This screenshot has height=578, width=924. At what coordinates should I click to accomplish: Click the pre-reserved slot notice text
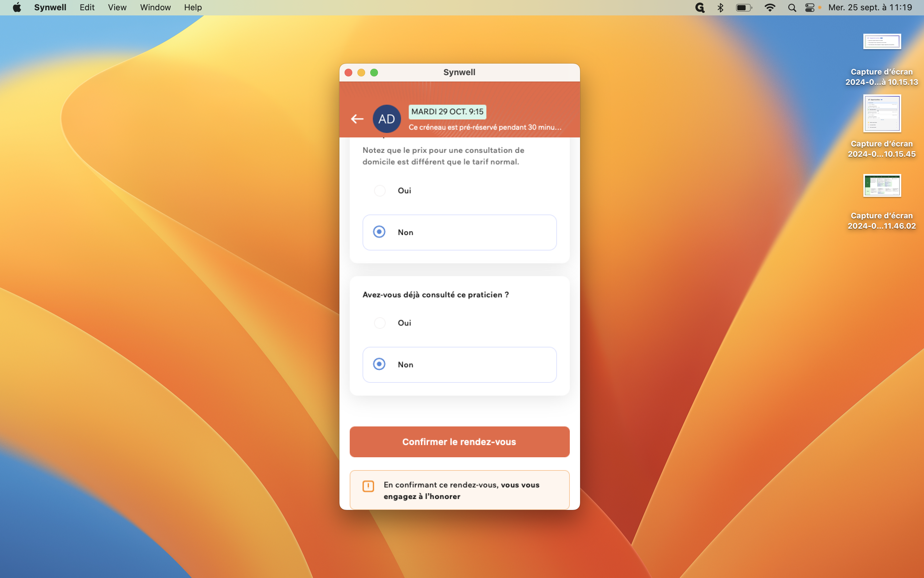(x=485, y=127)
